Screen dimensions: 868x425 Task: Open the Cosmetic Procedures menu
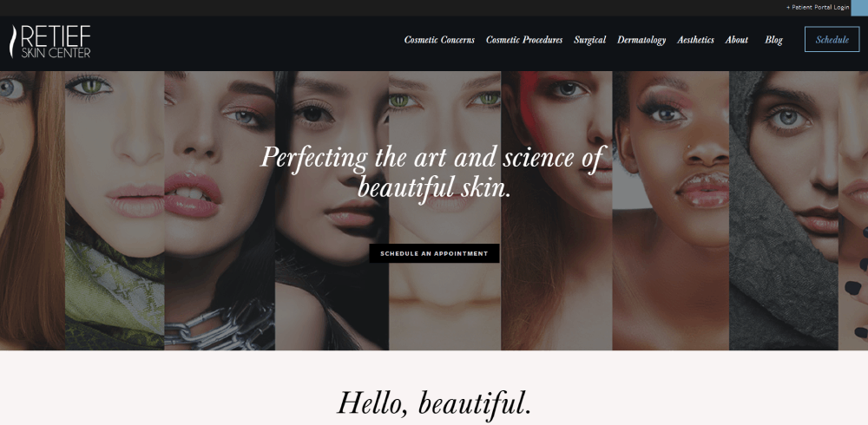[x=524, y=40]
